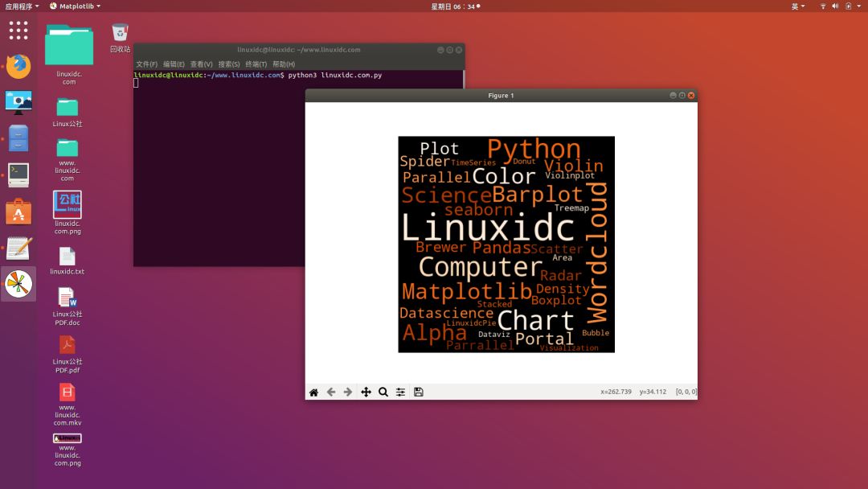Open the terminal 查看(V) menu
Viewport: 868px width, 489px height.
[201, 64]
